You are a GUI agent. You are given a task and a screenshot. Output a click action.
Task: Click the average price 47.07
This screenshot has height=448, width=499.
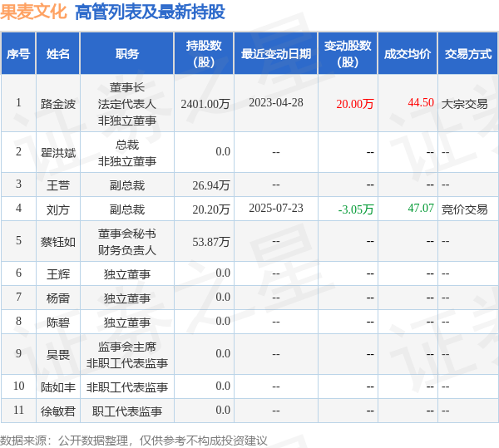click(x=421, y=208)
